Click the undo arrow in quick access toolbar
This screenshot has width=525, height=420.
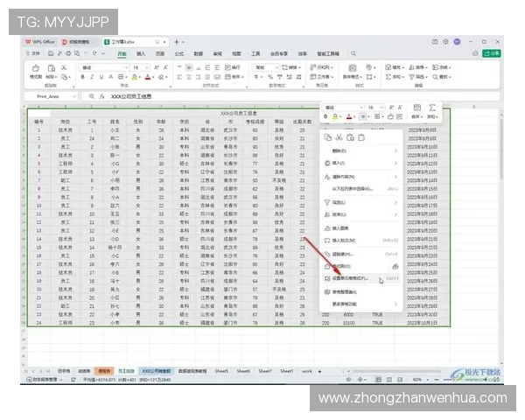pos(86,53)
